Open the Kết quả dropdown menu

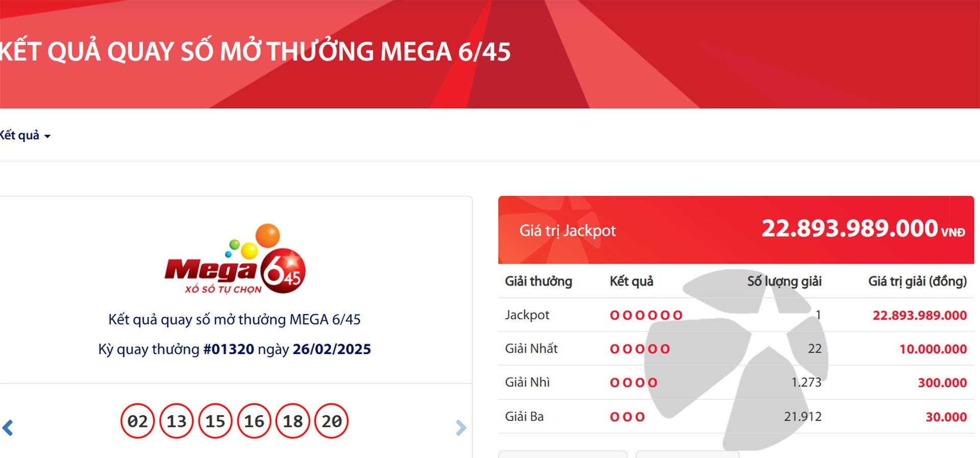[26, 136]
